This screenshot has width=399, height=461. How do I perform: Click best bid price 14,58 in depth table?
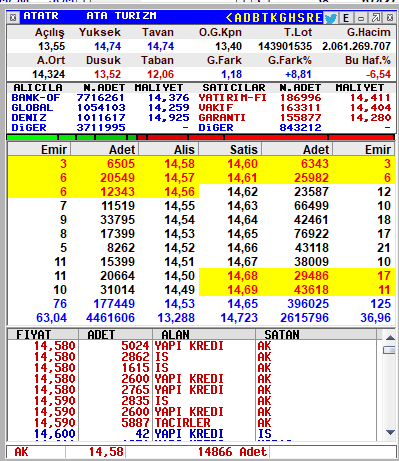(x=179, y=164)
